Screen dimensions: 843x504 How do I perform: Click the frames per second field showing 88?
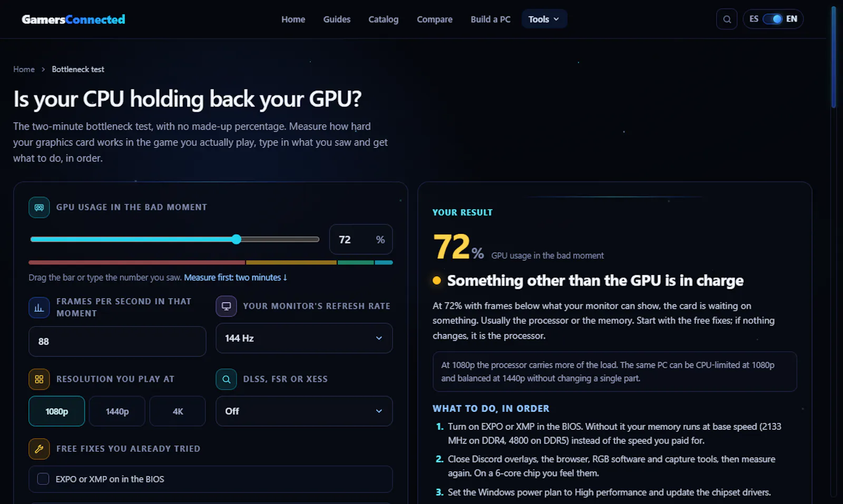[117, 341]
